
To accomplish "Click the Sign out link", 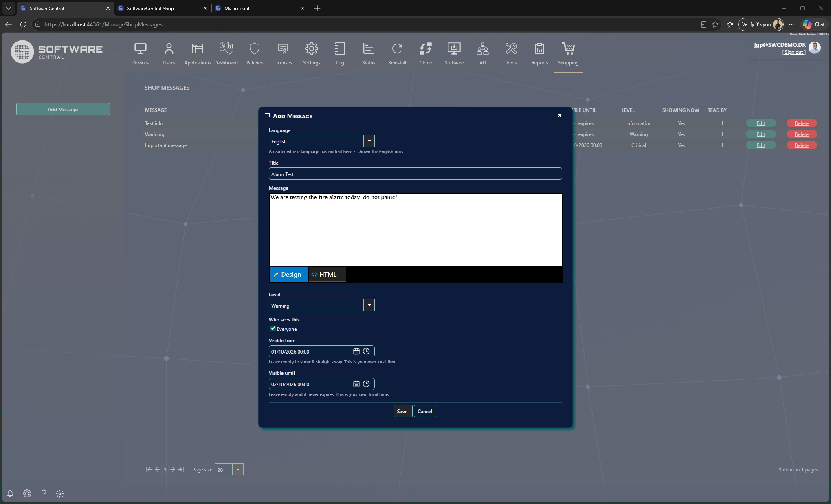I will (794, 52).
